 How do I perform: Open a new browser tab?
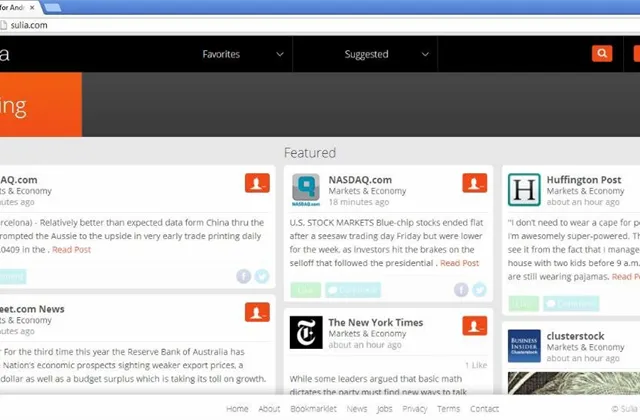(x=52, y=7)
